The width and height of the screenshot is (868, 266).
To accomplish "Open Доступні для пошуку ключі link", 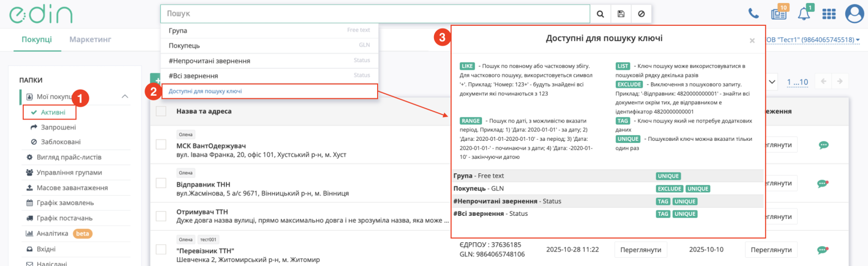I will (205, 91).
